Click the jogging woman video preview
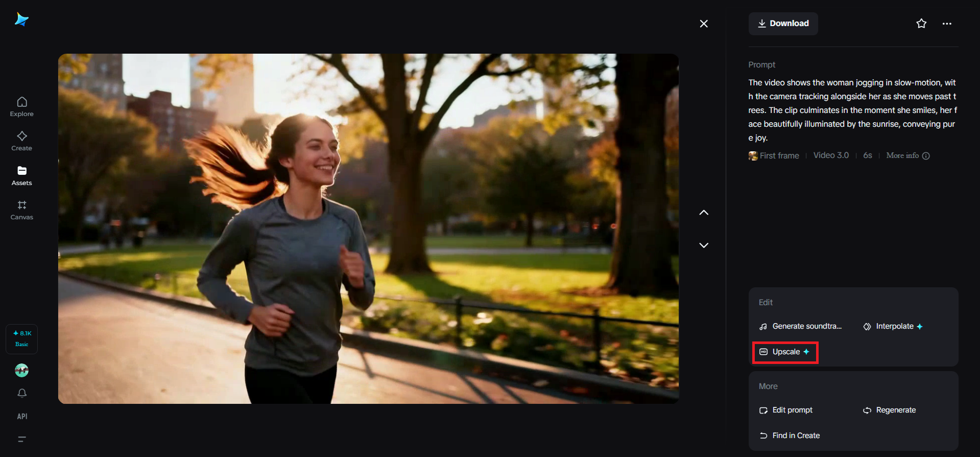 pos(368,228)
